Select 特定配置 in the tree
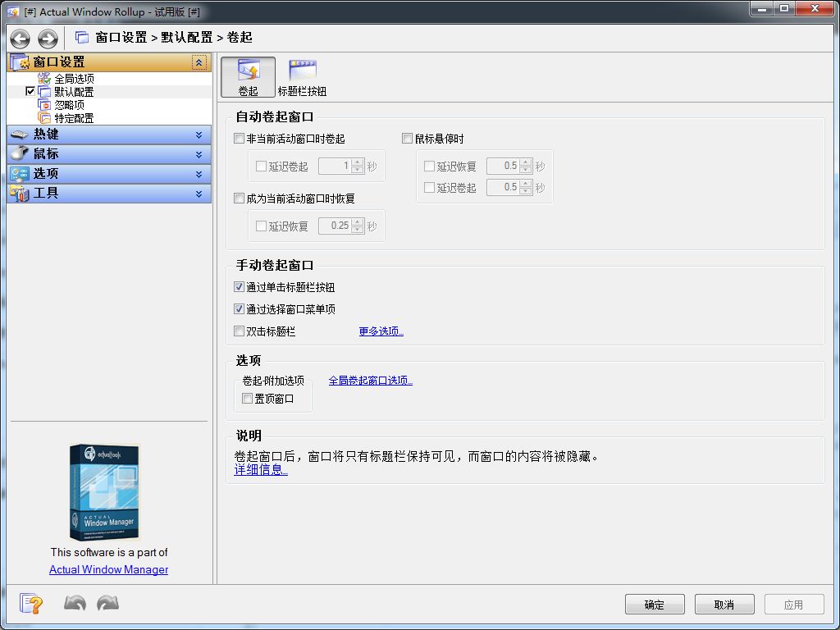 [74, 118]
